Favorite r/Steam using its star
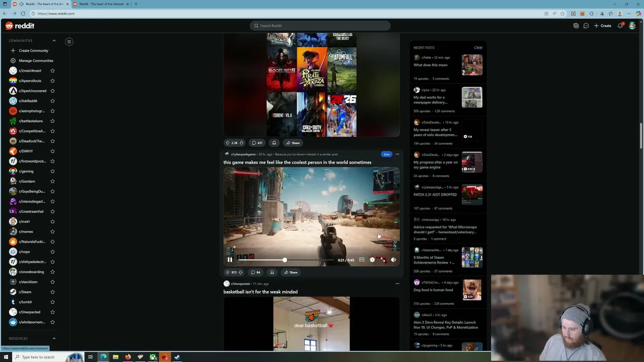This screenshot has width=644, height=362. [52, 292]
